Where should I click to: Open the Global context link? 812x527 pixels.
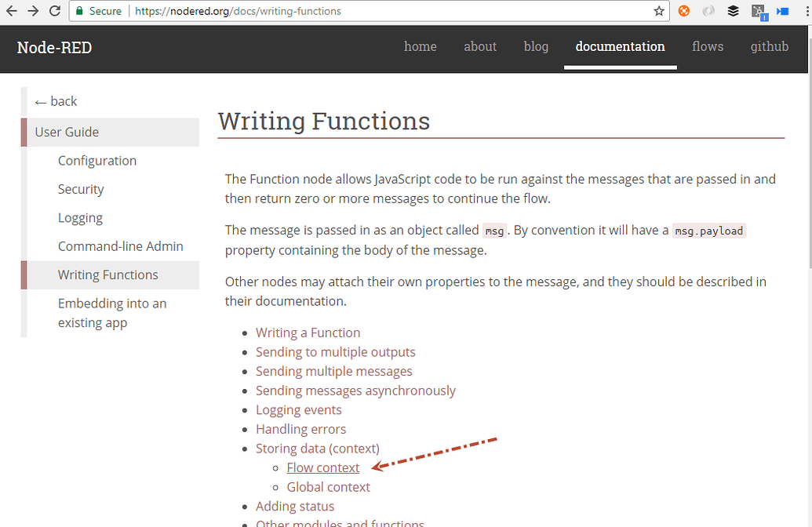[x=328, y=486]
